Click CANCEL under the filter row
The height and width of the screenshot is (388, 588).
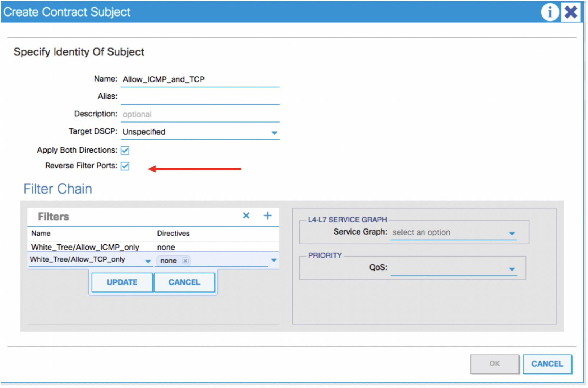coord(184,282)
